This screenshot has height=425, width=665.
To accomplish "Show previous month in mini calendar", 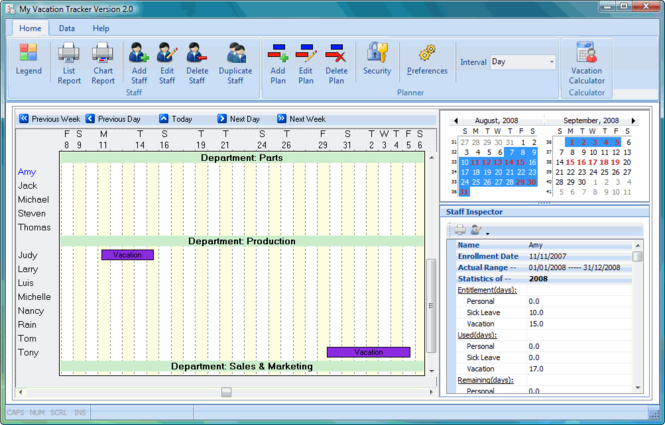I will pyautogui.click(x=456, y=121).
